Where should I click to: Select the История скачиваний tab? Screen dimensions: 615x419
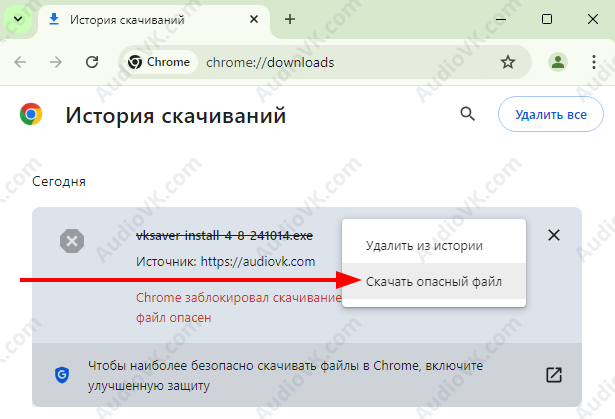pyautogui.click(x=153, y=20)
